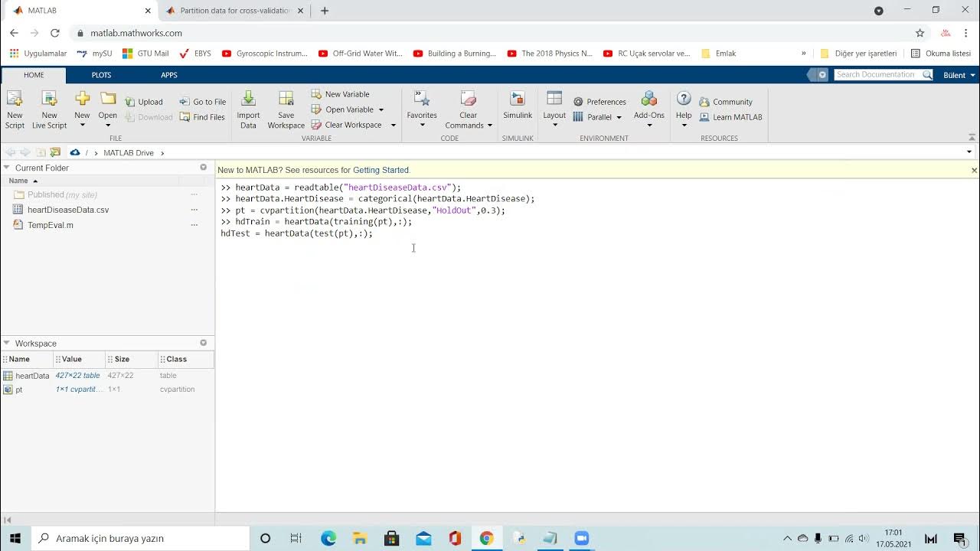Sort Workspace by Class column
The height and width of the screenshot is (551, 980).
coord(185,359)
